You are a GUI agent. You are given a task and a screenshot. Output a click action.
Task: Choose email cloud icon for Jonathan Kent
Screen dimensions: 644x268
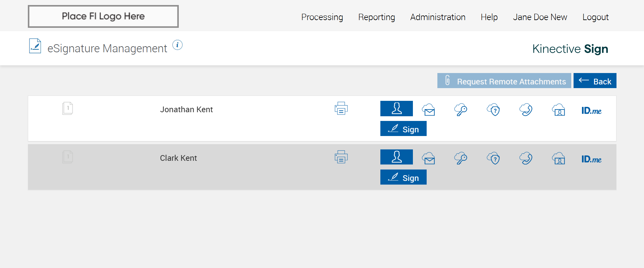(429, 110)
